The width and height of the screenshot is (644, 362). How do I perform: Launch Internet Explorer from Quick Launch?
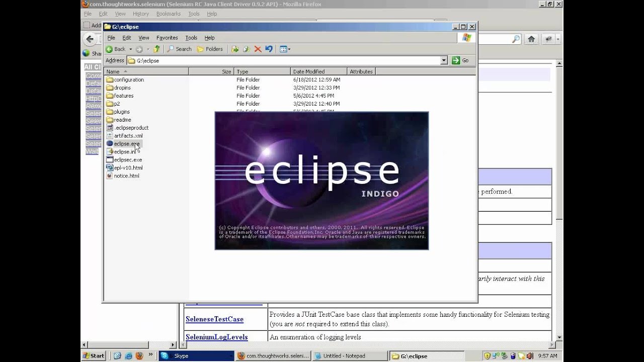(x=128, y=356)
